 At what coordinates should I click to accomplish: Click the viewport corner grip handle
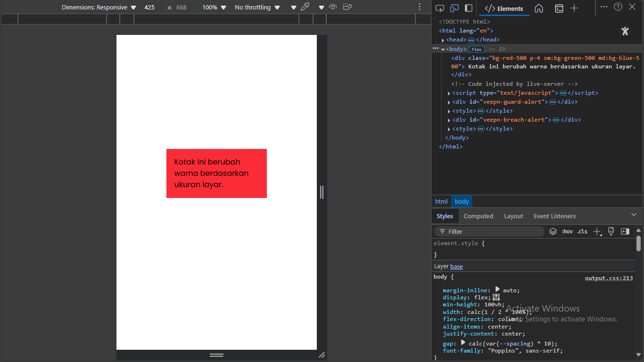(x=322, y=355)
